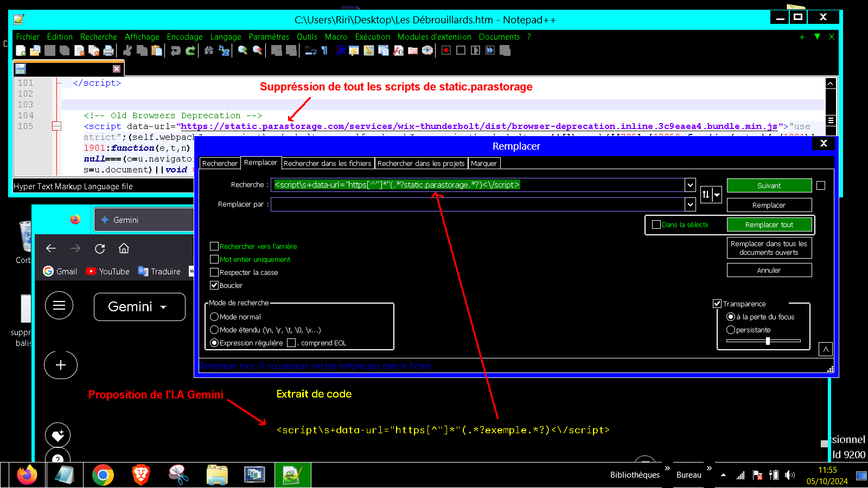Click the Redo toolbar icon
868x488 pixels.
[190, 50]
